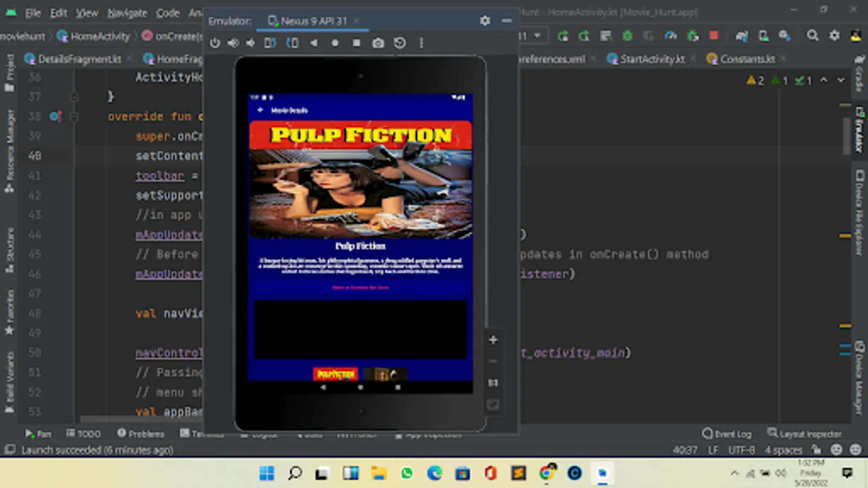Zoom in emulator with plus button
Image resolution: width=868 pixels, height=488 pixels.
point(493,340)
